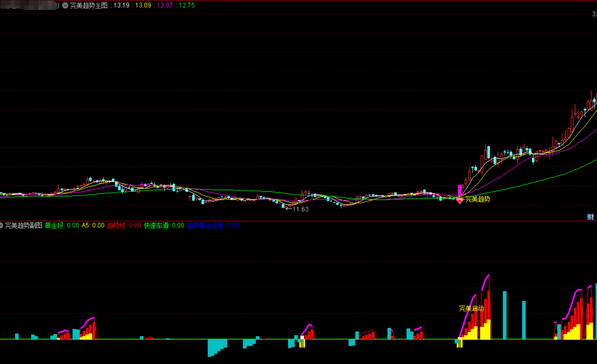Select the magenta 12.87 indicator value
The image size is (597, 364).
[165, 5]
